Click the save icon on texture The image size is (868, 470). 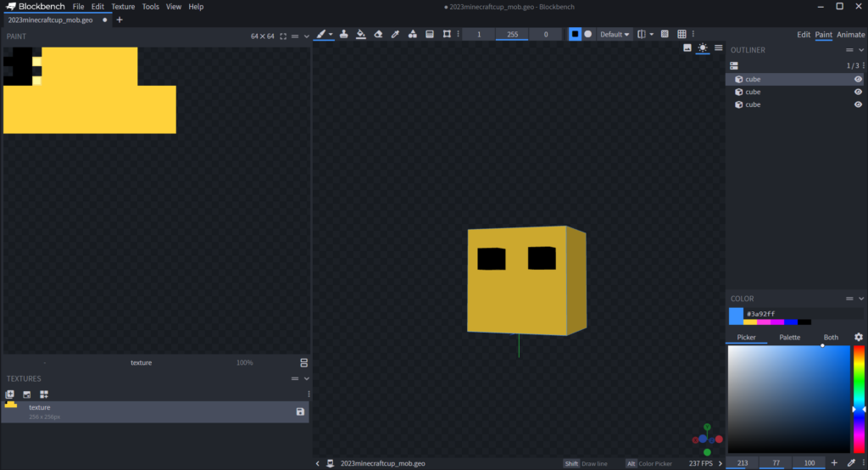[x=300, y=411]
